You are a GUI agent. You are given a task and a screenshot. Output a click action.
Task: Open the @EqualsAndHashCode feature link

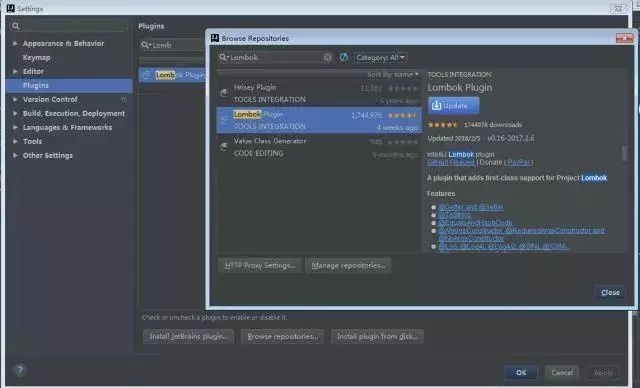(475, 223)
